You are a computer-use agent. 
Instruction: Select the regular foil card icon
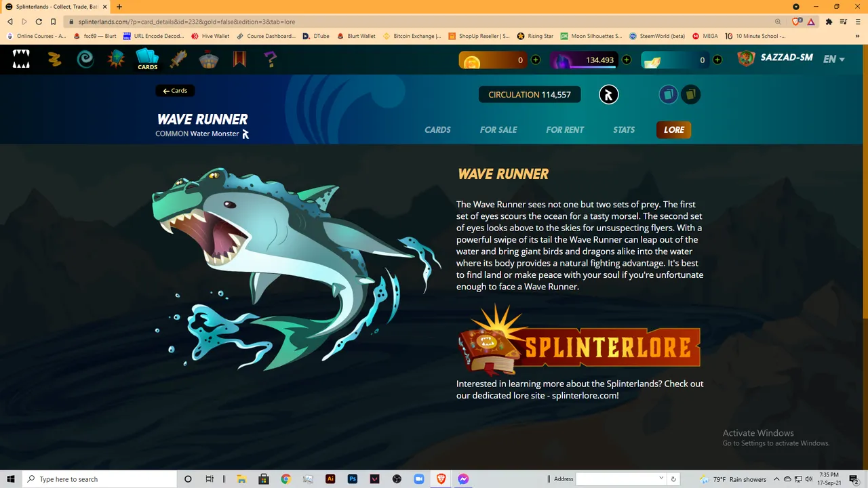point(668,95)
